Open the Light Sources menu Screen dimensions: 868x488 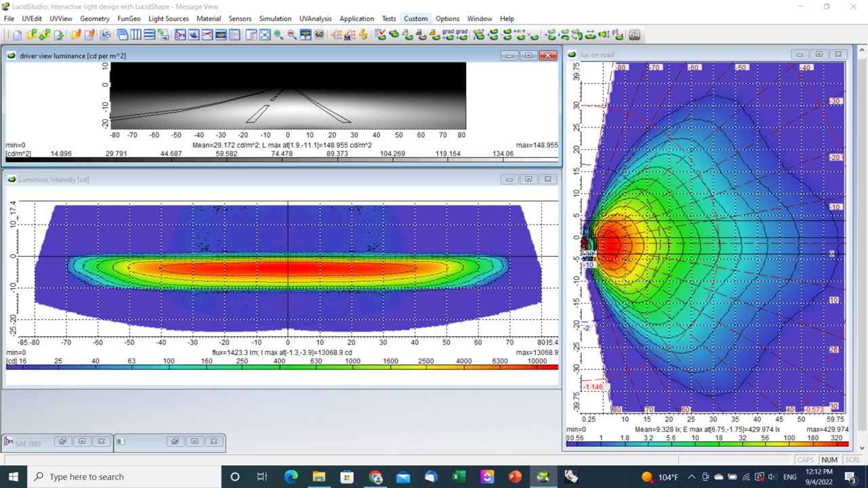[x=168, y=18]
